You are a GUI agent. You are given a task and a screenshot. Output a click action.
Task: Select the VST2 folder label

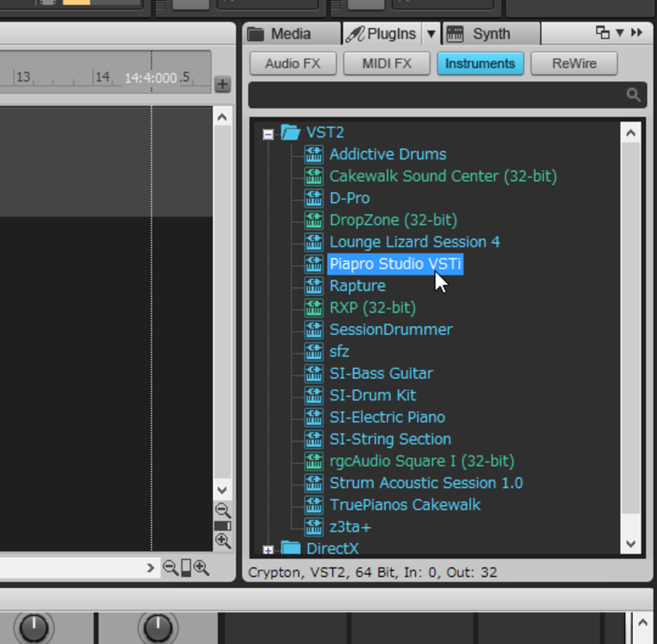(x=325, y=132)
